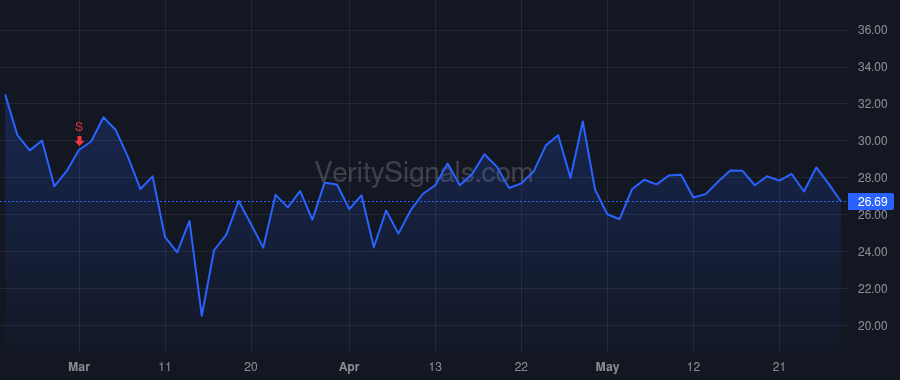The width and height of the screenshot is (900, 380).
Task: Click the 13 date axis label
Action: (x=435, y=367)
